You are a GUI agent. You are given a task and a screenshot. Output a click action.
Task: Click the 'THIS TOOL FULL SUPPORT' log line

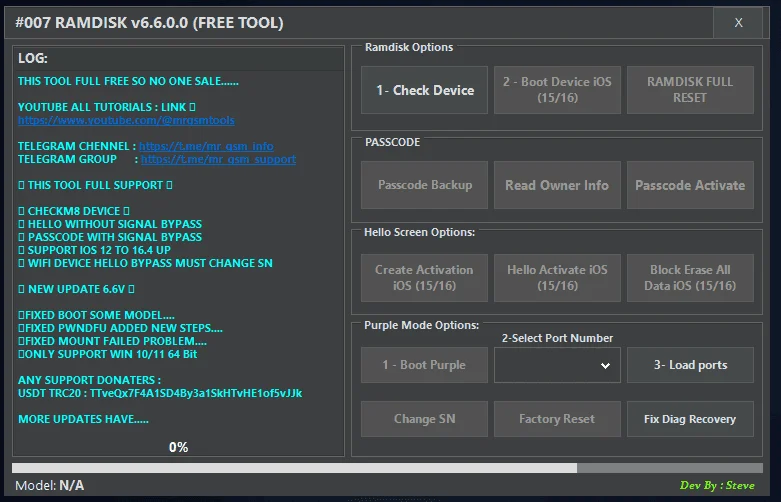click(x=95, y=185)
